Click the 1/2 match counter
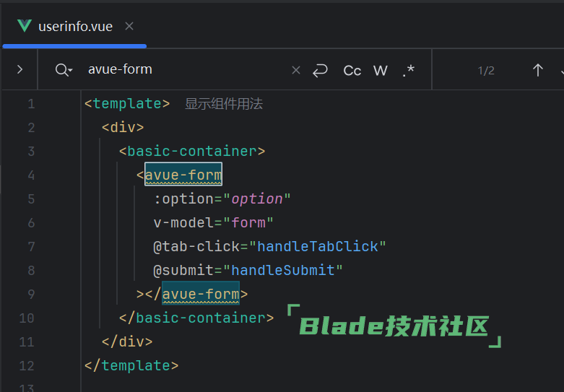 click(x=486, y=70)
